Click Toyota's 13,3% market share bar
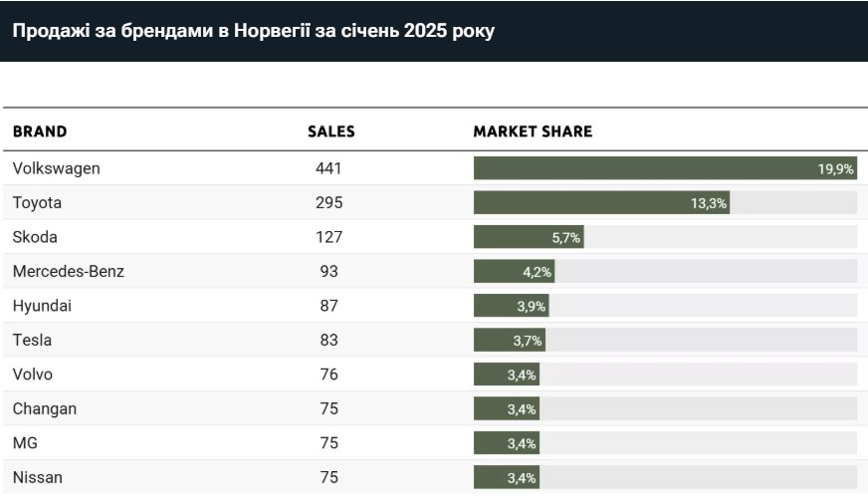This screenshot has width=868, height=504. (601, 202)
